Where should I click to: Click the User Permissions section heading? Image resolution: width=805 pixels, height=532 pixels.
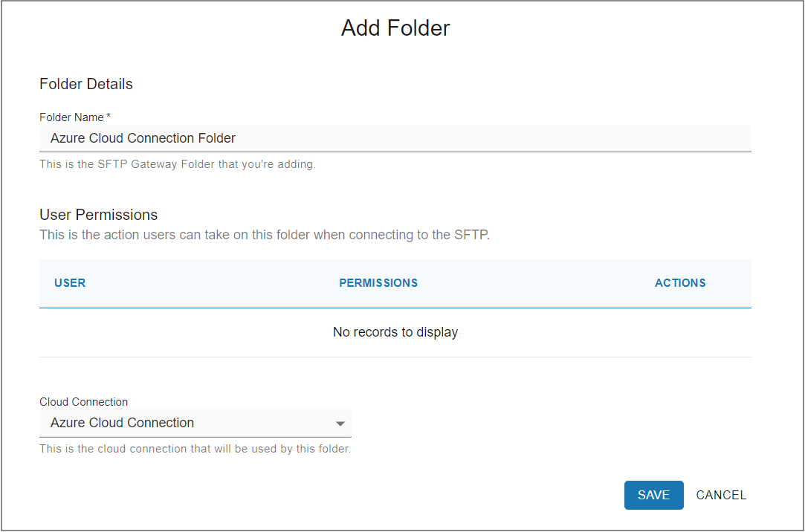coord(98,215)
